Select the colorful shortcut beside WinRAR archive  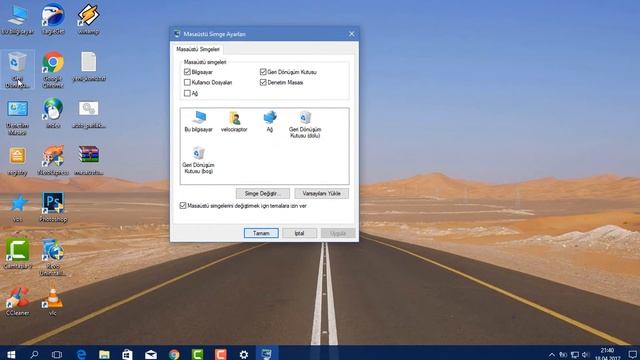(x=53, y=160)
